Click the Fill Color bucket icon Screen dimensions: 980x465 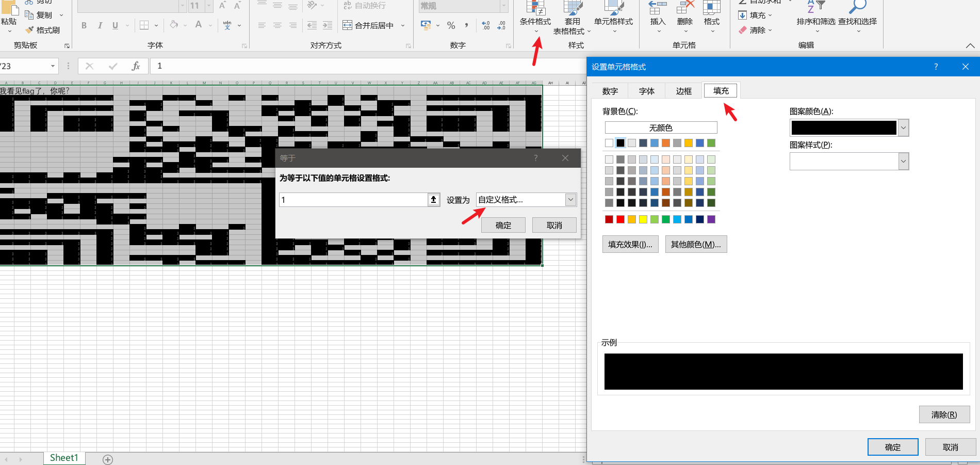pyautogui.click(x=174, y=25)
